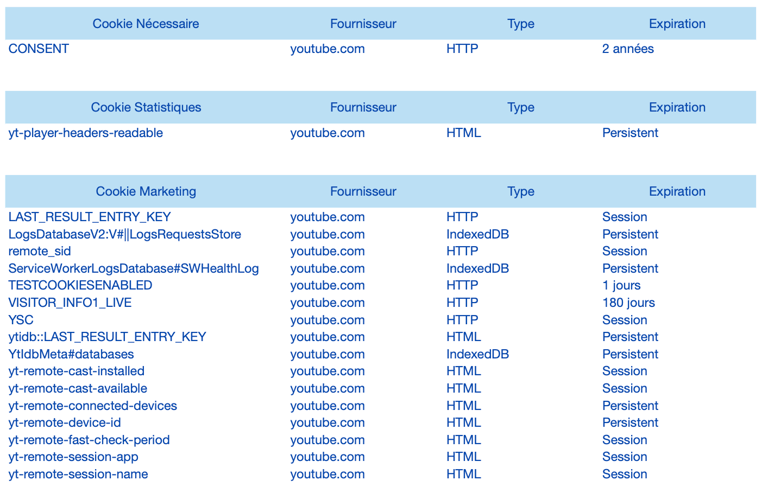Click yt-remote-session-name cookie
Image resolution: width=768 pixels, height=489 pixels.
point(78,474)
